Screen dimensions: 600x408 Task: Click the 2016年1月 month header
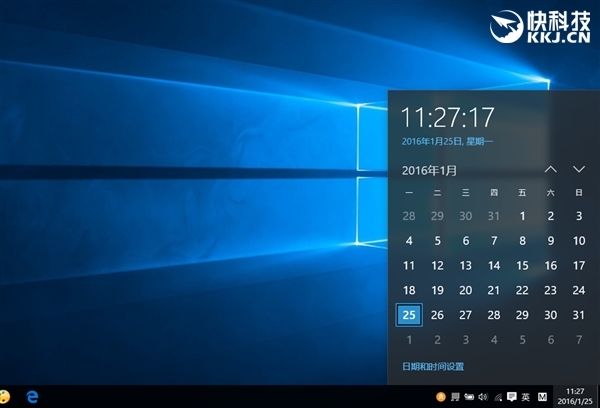(429, 170)
